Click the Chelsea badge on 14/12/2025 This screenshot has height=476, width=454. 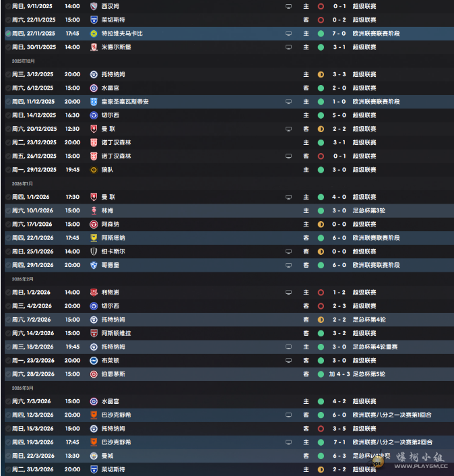click(94, 115)
